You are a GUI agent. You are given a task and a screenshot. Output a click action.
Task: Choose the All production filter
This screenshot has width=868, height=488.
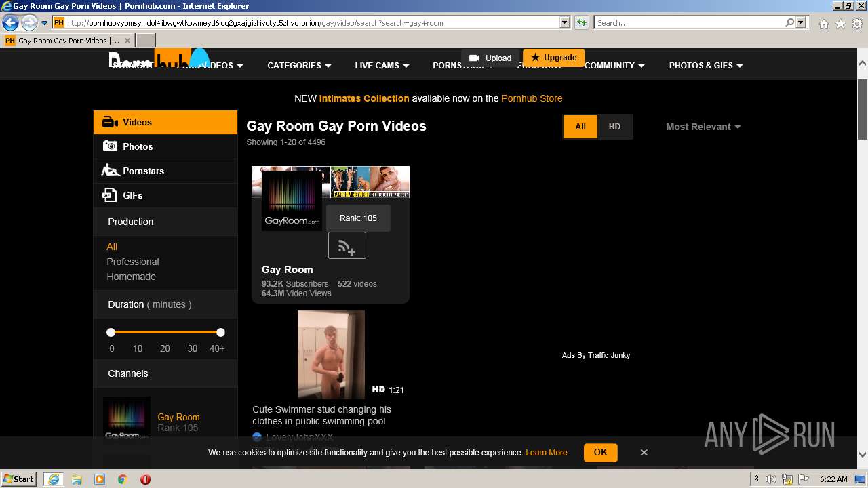pyautogui.click(x=112, y=247)
